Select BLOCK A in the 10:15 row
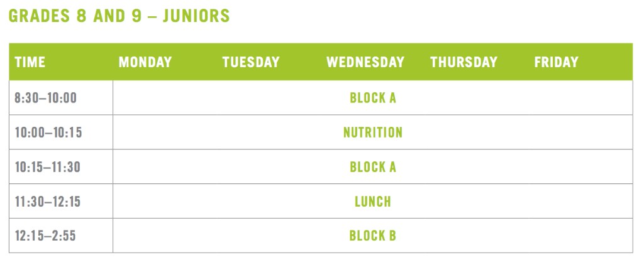Screen dimensions: 644x260 [x=373, y=167]
